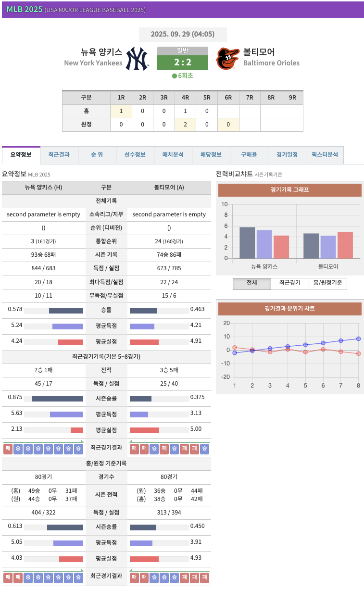The height and width of the screenshot is (590, 364).
Task: Select the 전체 chart filter
Action: pyautogui.click(x=251, y=283)
